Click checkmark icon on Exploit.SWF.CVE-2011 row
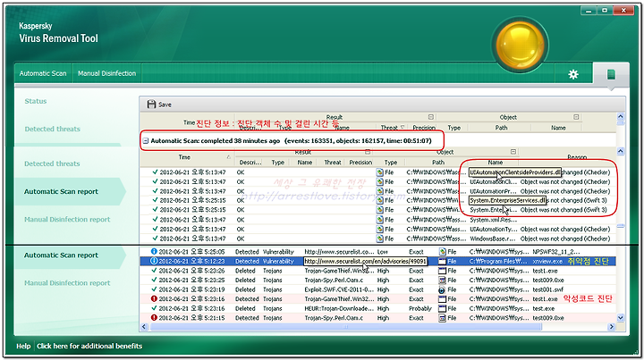644x360 pixels. pyautogui.click(x=154, y=289)
